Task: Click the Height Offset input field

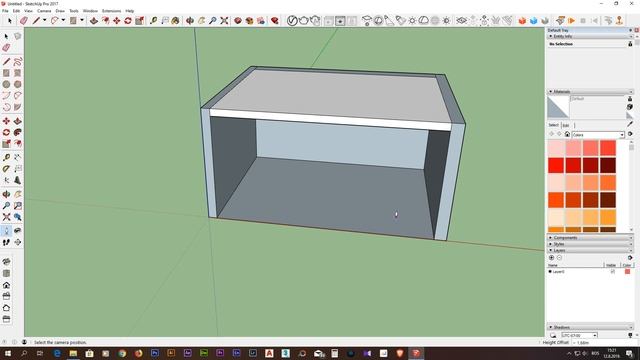Action: (x=604, y=342)
